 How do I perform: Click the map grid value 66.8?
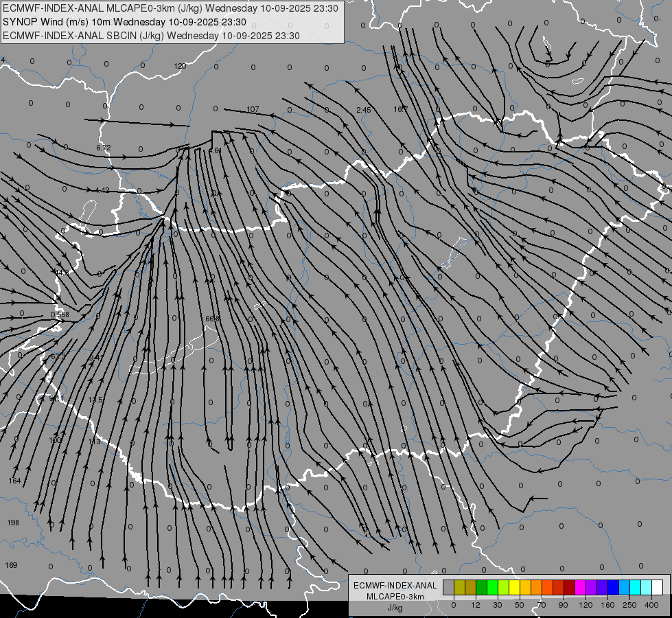[x=213, y=319]
